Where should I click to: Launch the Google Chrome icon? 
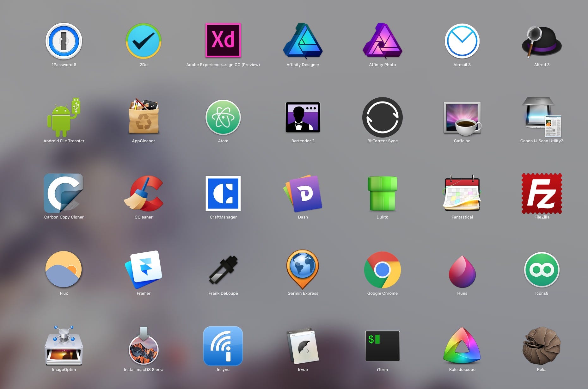(x=383, y=270)
